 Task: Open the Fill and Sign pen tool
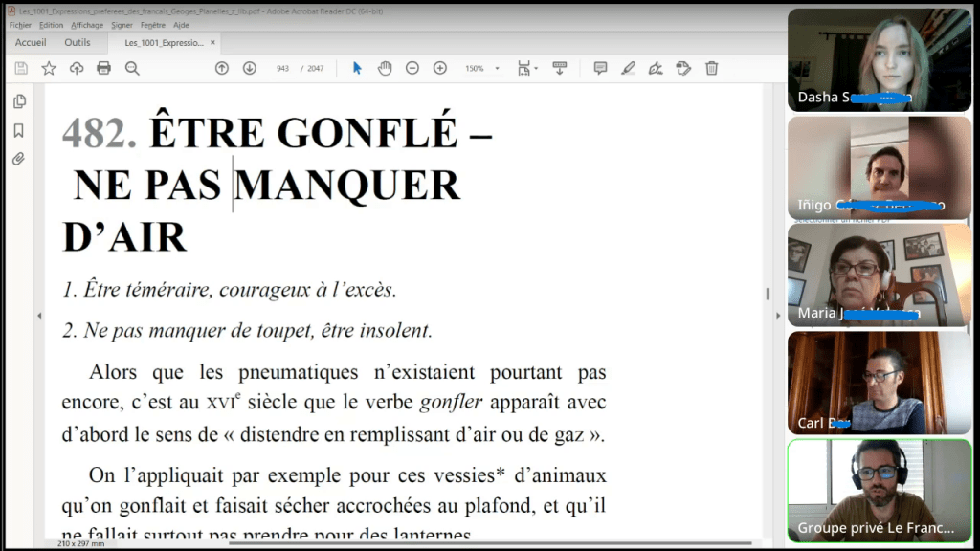[656, 68]
